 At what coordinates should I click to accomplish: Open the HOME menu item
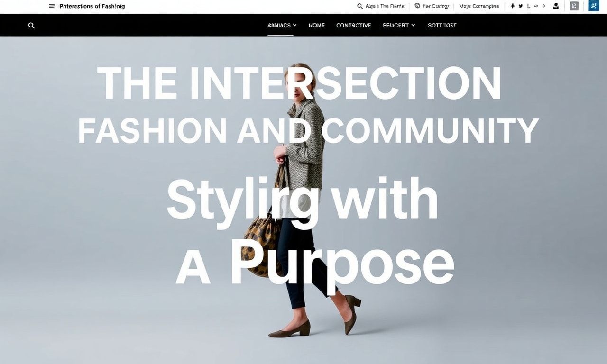(x=317, y=26)
